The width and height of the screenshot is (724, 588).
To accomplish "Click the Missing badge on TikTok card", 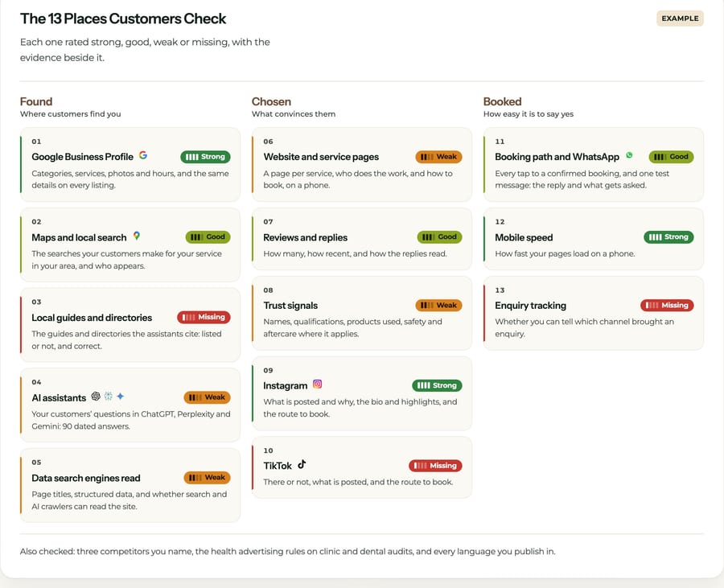I will tap(435, 466).
